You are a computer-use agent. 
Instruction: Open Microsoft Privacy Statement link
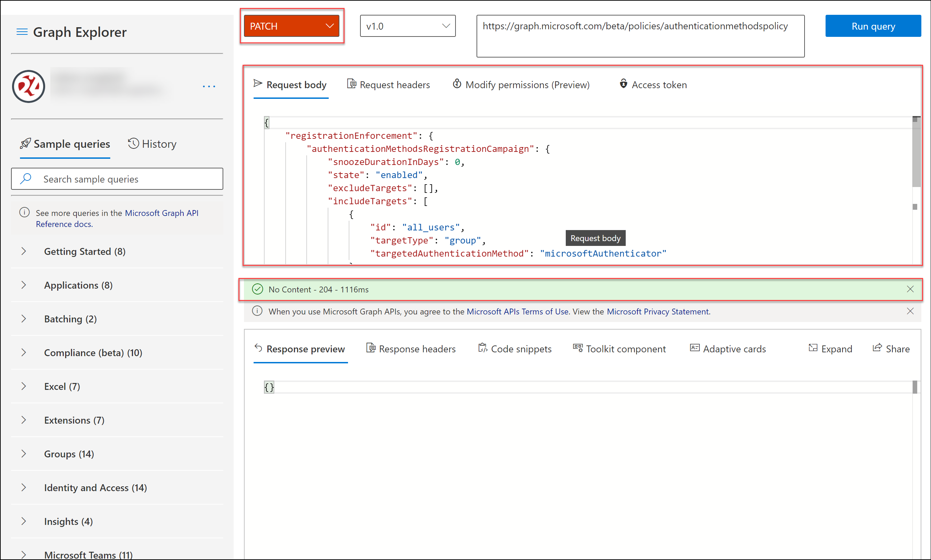coord(658,311)
